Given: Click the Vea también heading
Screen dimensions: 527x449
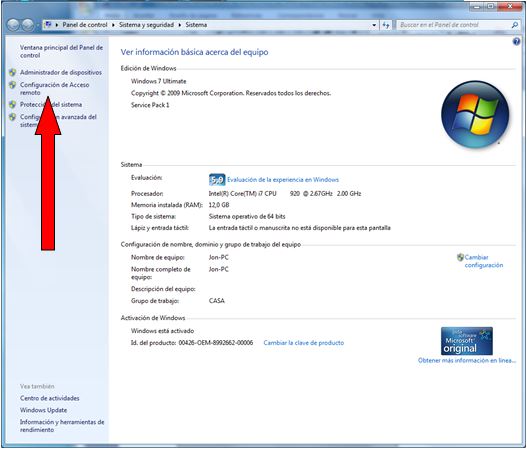Looking at the screenshot, I should [37, 386].
